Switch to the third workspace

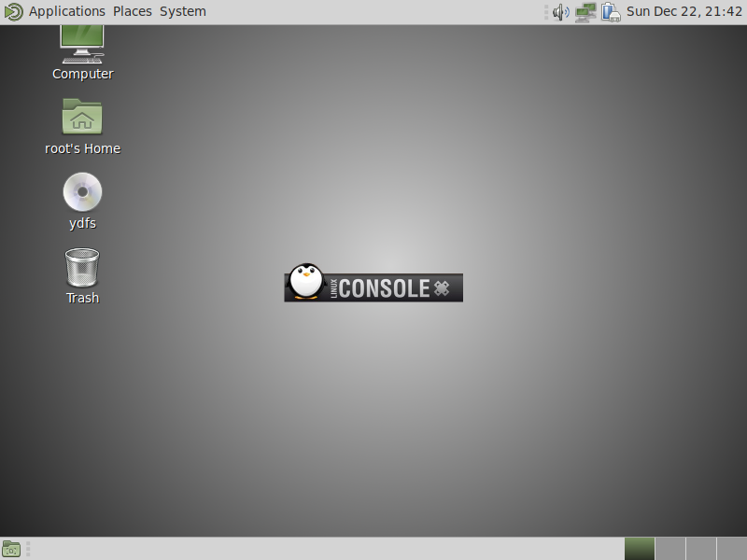pos(700,549)
